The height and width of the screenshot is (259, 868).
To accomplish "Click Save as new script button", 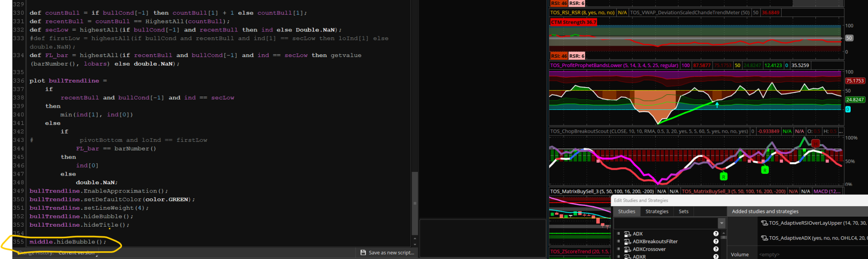I will click(387, 253).
